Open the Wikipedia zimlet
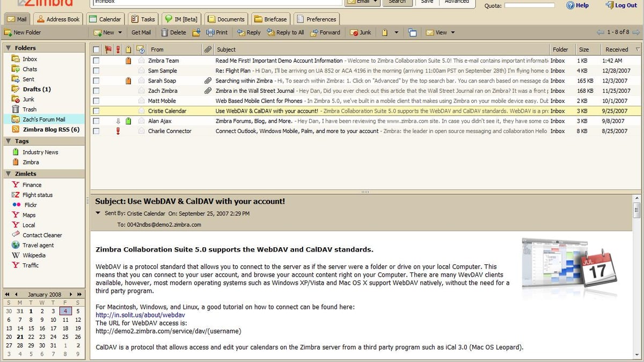 [28, 255]
